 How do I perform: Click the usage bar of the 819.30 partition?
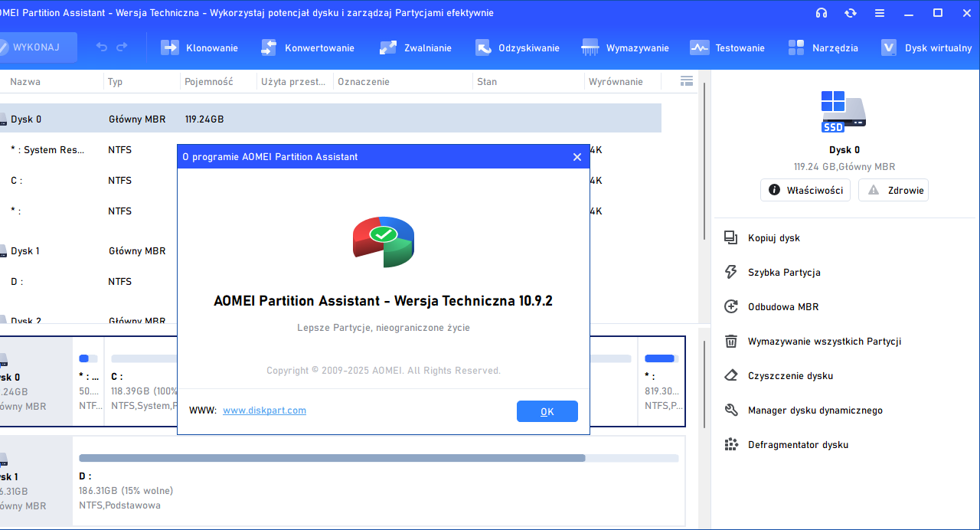point(661,358)
